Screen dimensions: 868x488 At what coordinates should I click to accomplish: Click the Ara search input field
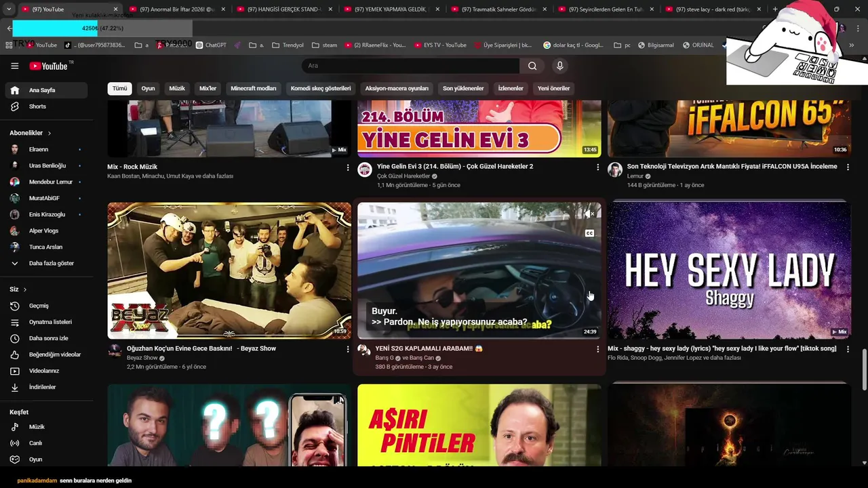[410, 66]
